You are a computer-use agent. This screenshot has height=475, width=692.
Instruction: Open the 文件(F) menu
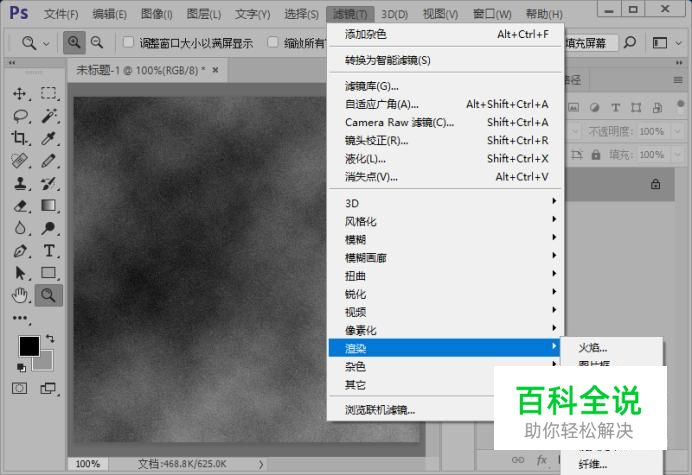[x=61, y=15]
